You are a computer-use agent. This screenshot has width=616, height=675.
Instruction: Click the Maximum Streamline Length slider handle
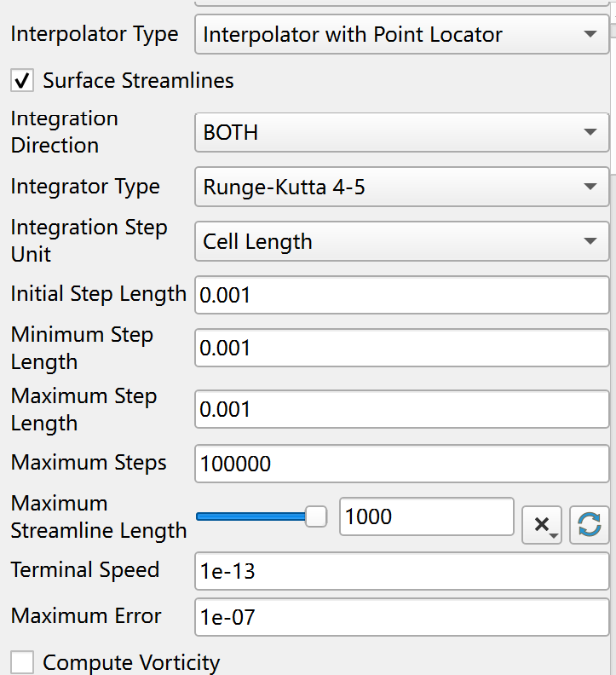click(316, 516)
